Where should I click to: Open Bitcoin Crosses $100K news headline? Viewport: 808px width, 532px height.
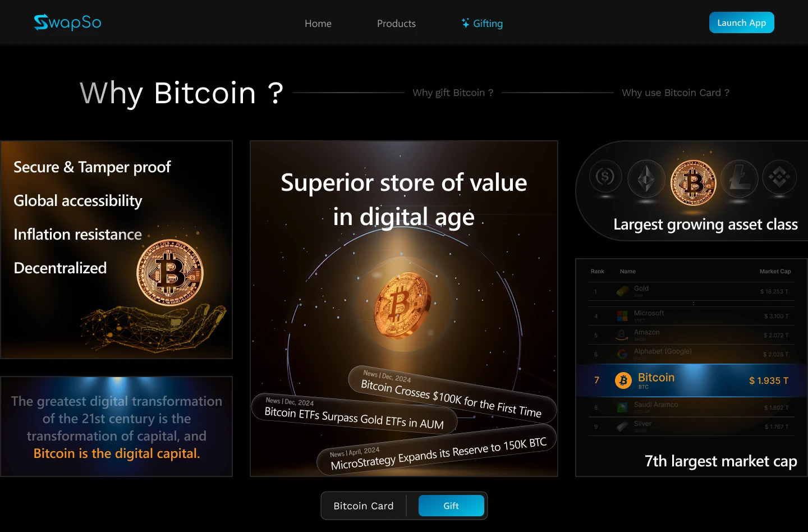(452, 395)
